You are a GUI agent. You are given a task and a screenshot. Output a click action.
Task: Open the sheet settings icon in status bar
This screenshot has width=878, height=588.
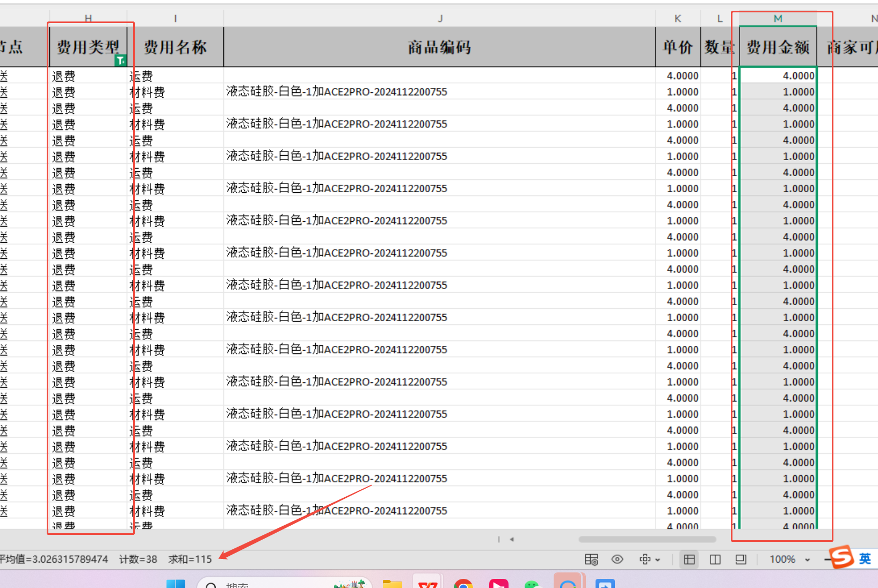591,560
